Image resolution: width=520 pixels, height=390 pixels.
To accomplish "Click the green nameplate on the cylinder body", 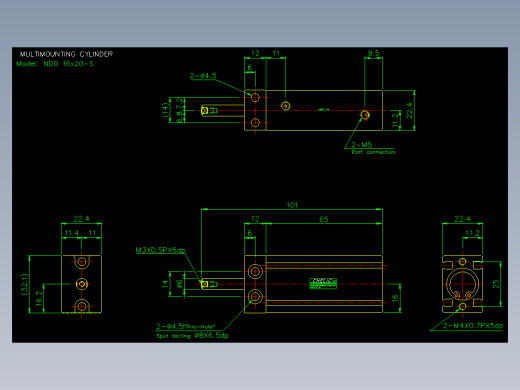I will point(323,283).
